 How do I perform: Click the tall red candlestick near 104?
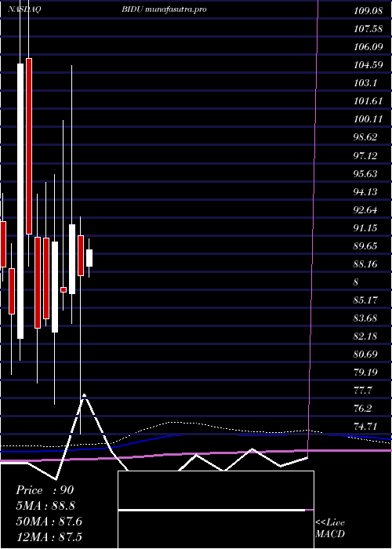coord(29,147)
